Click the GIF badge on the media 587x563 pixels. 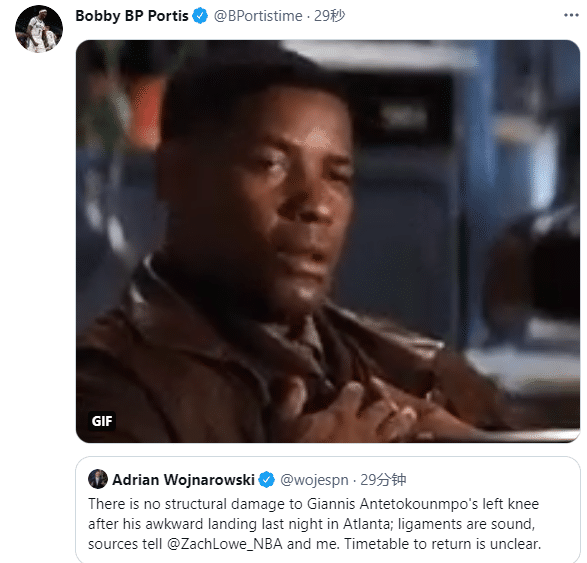pyautogui.click(x=101, y=421)
